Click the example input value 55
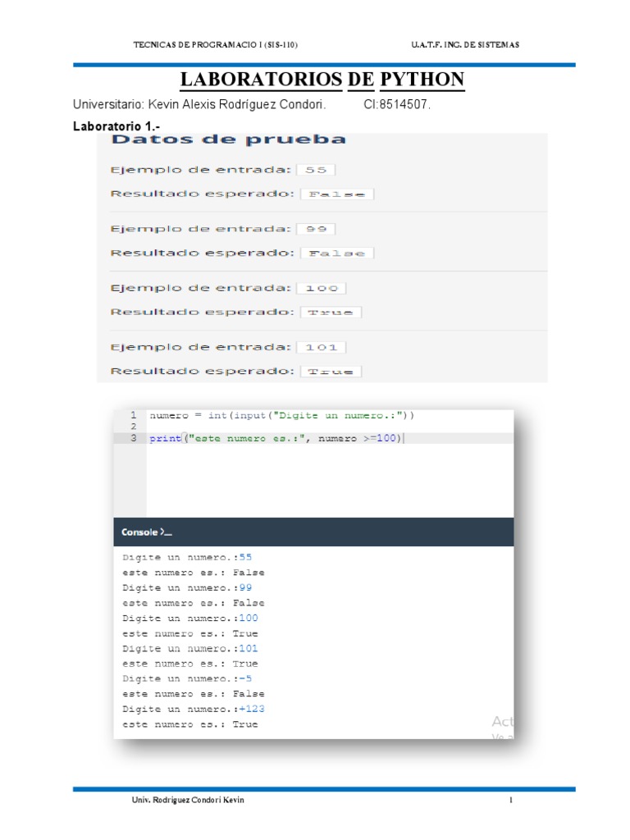This screenshot has width=630, height=840. 316,170
